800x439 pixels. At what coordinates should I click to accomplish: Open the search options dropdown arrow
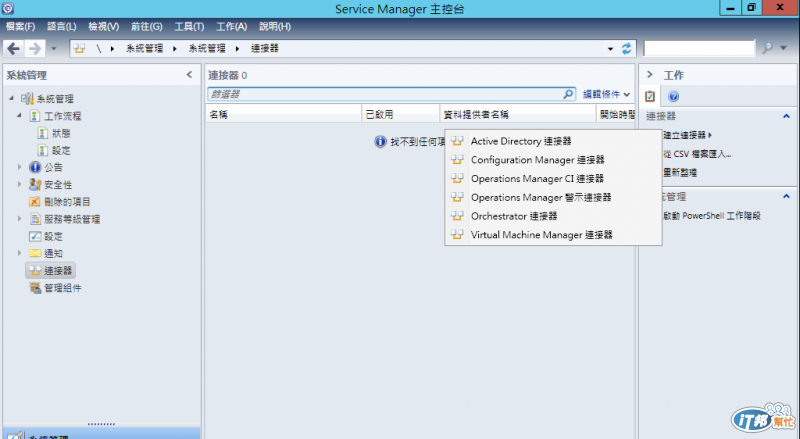784,48
